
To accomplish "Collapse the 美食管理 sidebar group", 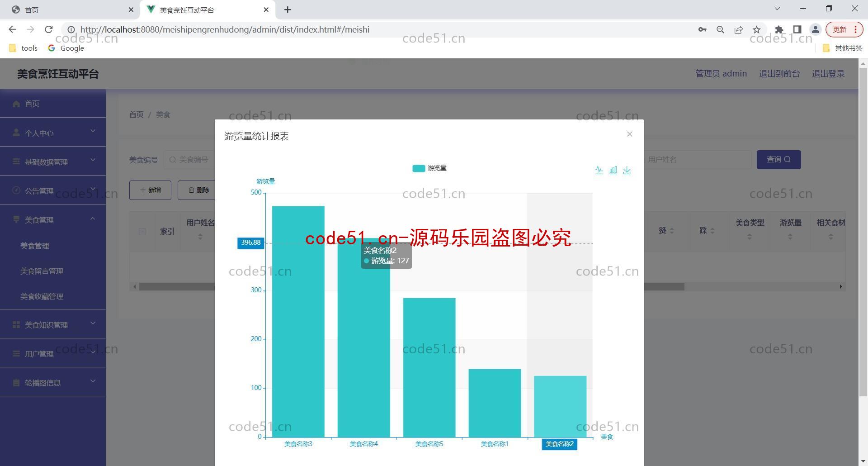I will pos(53,219).
